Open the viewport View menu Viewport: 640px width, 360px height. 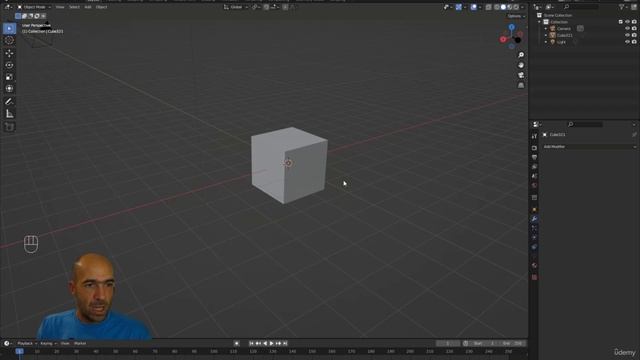coord(60,7)
